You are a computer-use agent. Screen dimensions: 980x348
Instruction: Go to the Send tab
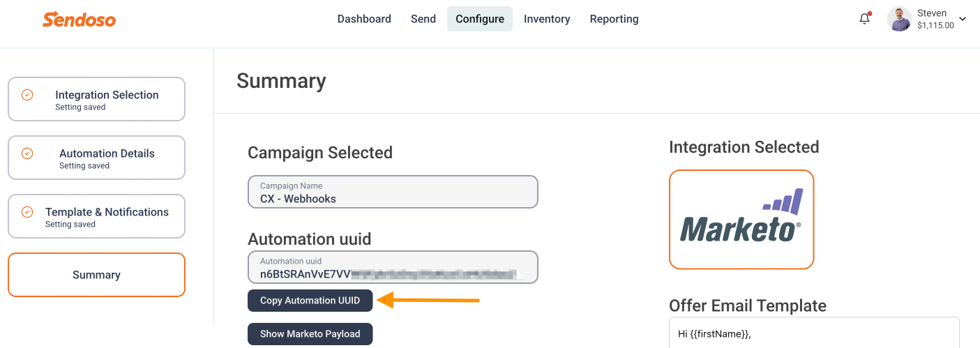click(x=423, y=19)
